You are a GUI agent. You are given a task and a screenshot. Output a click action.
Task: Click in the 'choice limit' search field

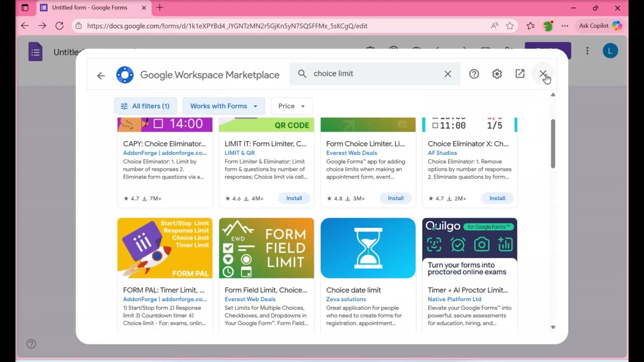[x=375, y=74]
